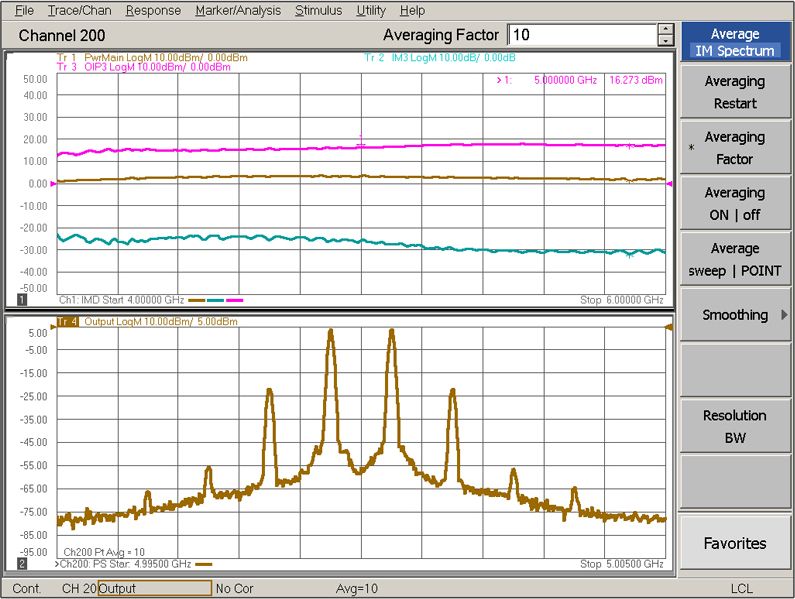Toggle Average sweep | POINT mode
Screen dimensions: 795x599
[735, 259]
